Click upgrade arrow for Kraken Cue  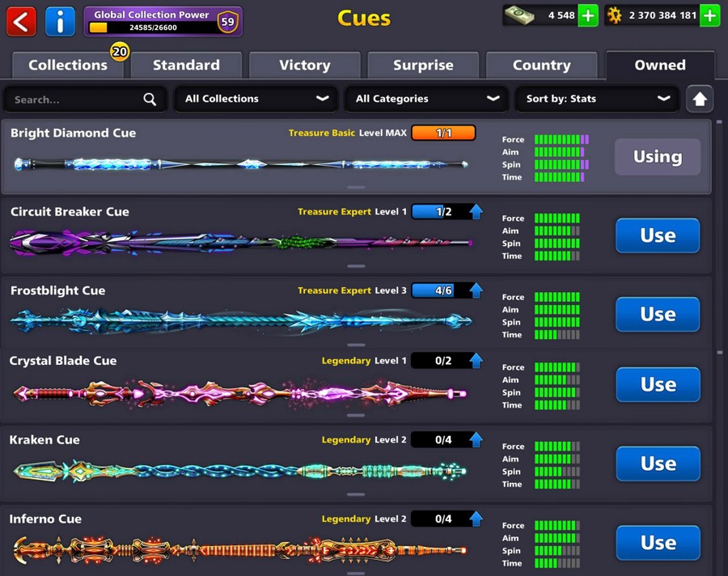pyautogui.click(x=476, y=440)
